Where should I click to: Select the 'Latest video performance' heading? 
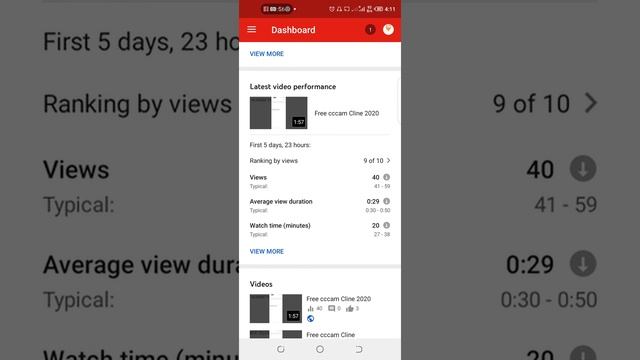pyautogui.click(x=293, y=87)
